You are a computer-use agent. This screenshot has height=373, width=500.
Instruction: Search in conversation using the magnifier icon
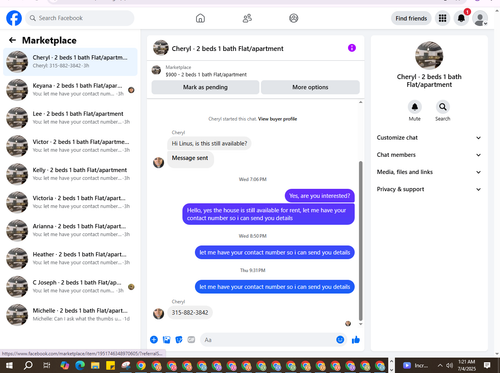tap(443, 107)
